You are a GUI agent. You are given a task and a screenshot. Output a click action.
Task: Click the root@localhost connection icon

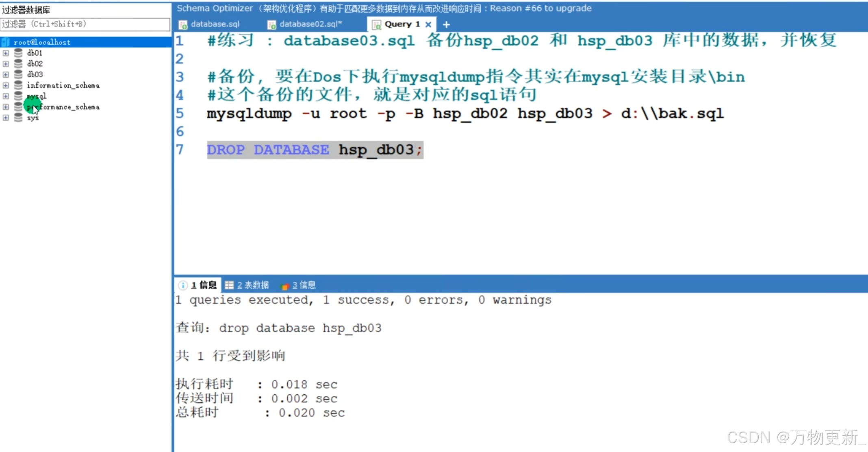tap(6, 42)
